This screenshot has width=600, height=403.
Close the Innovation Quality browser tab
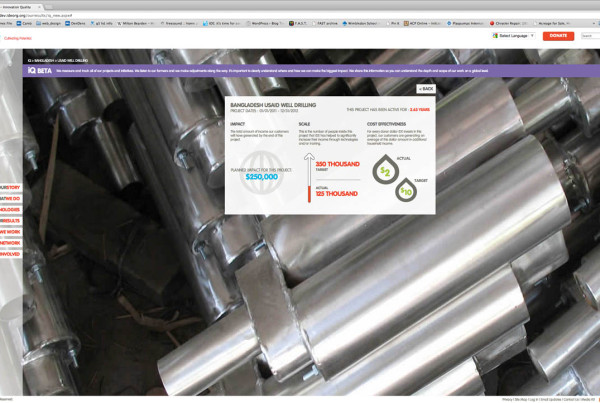pyautogui.click(x=39, y=7)
